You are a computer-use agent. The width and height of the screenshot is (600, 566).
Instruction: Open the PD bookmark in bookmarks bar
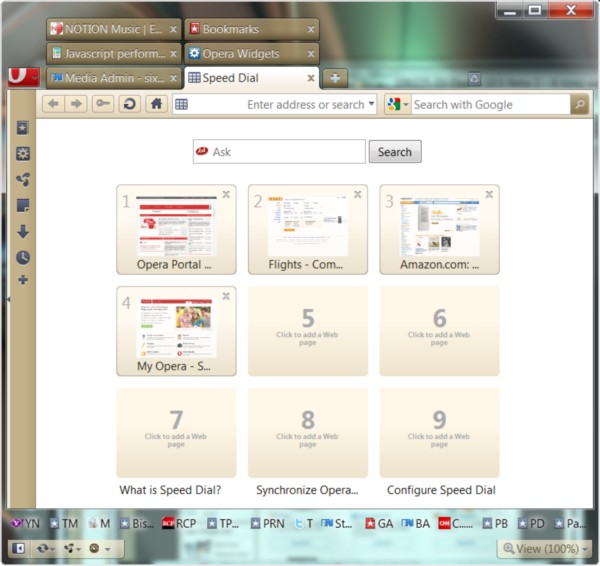click(x=531, y=523)
